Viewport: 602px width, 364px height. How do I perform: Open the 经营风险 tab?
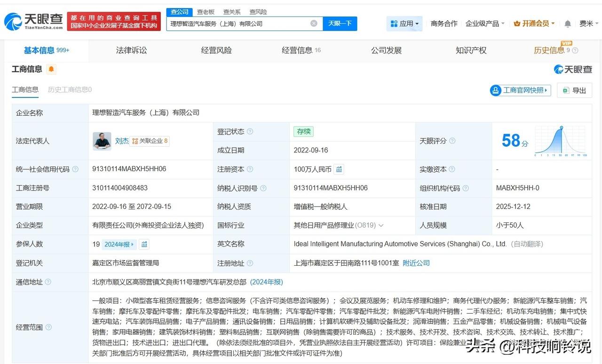[216, 50]
